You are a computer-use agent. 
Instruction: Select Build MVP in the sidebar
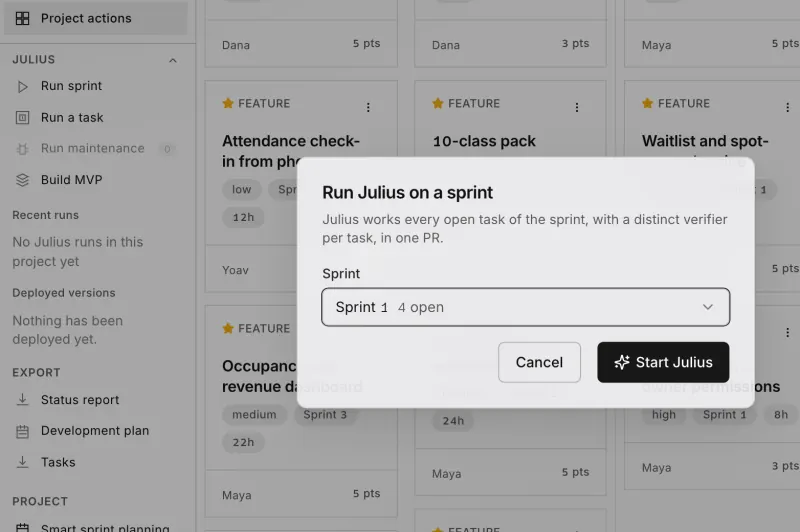click(x=71, y=180)
